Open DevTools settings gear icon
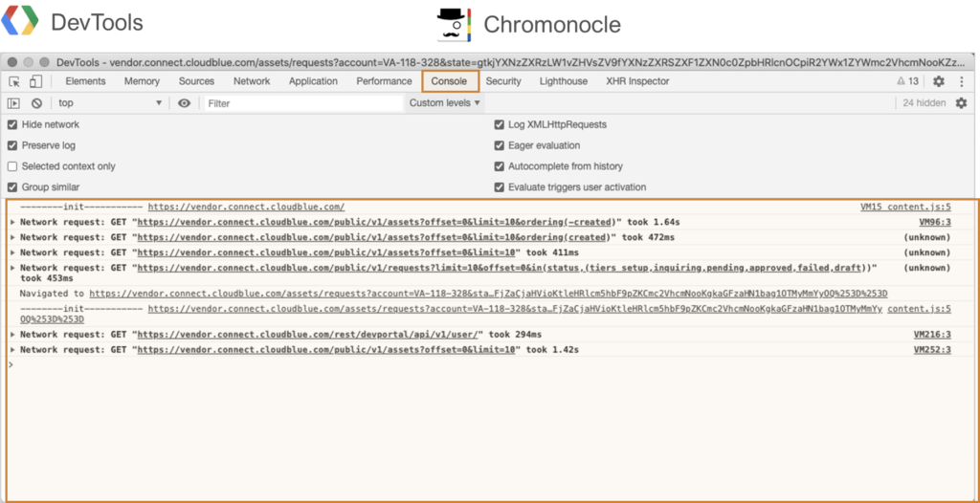980x503 pixels. pyautogui.click(x=938, y=81)
